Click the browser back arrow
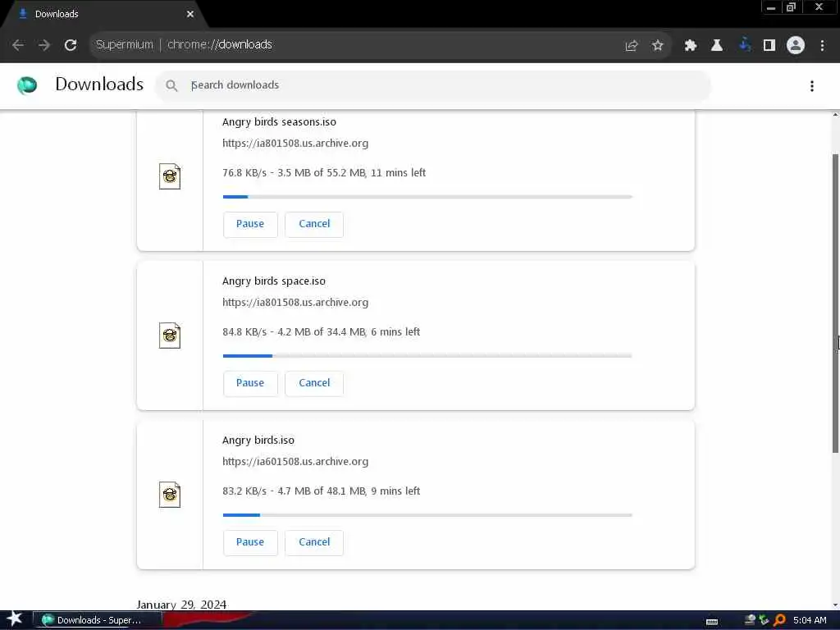The width and height of the screenshot is (840, 630). (18, 45)
